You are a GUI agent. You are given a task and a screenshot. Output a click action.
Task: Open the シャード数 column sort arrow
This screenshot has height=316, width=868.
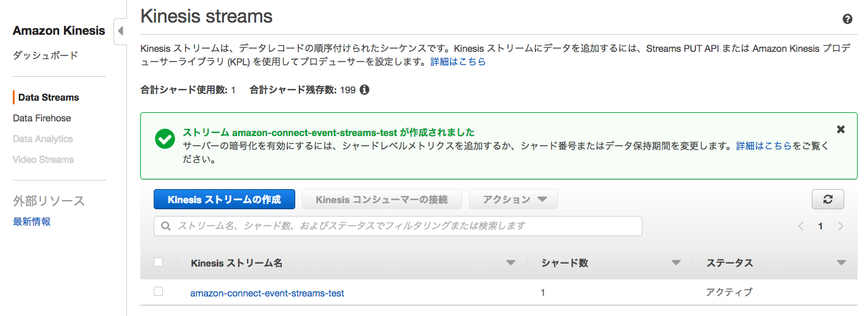(676, 263)
